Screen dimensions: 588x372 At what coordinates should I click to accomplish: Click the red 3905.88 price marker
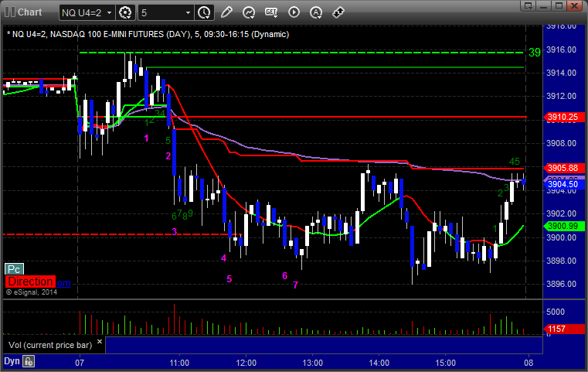click(x=564, y=168)
